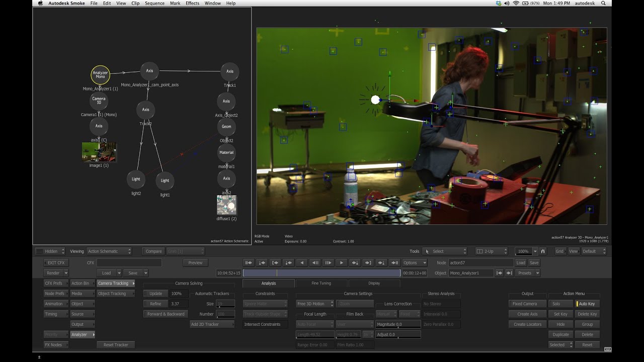Select the light2 Light node
This screenshot has width=644, height=362.
(136, 179)
